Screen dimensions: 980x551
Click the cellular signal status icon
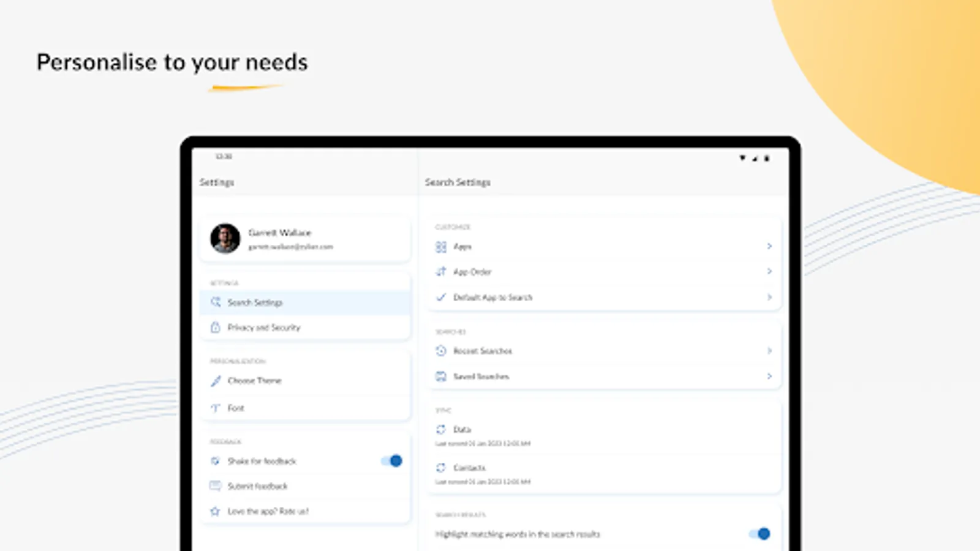755,159
